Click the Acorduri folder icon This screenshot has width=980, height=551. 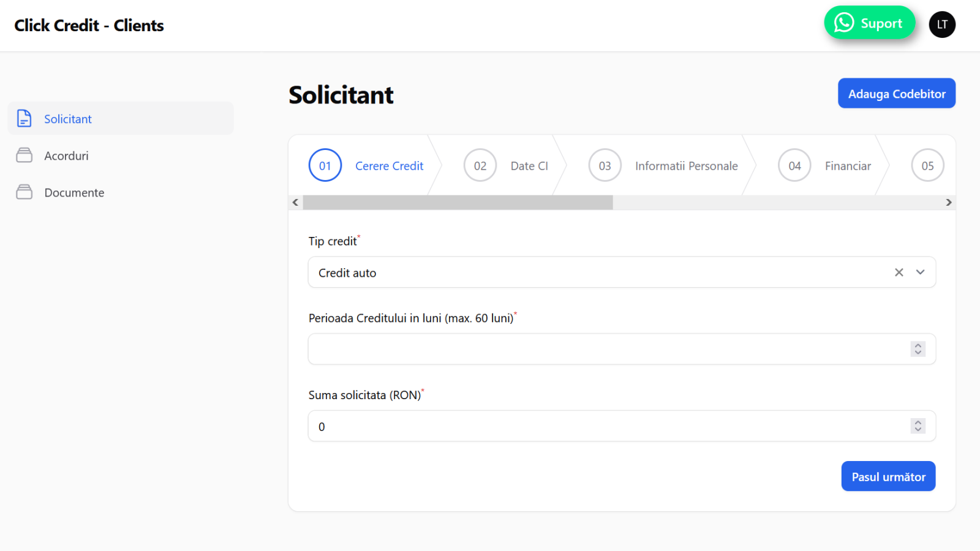pos(24,156)
